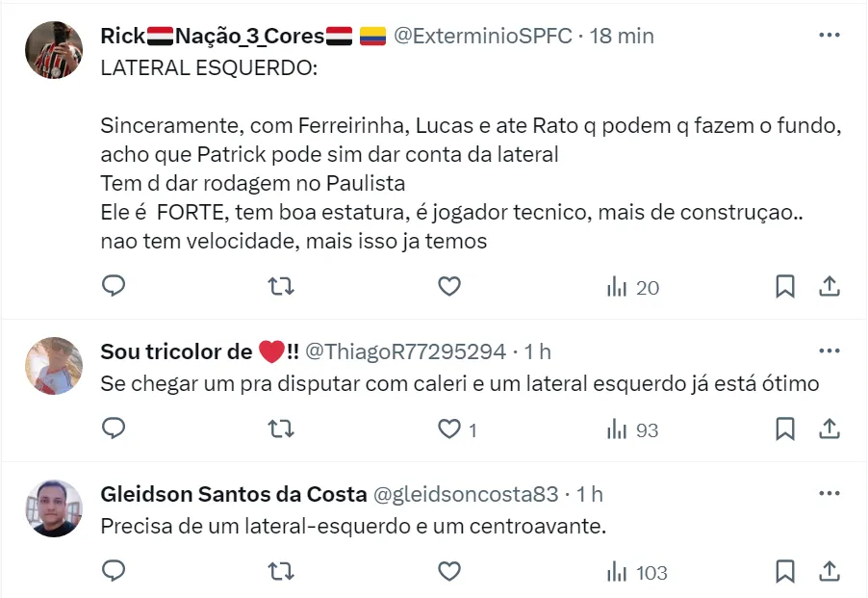
Task: Reply to Rick Nação_3_Cores tweet
Action: coord(114,286)
